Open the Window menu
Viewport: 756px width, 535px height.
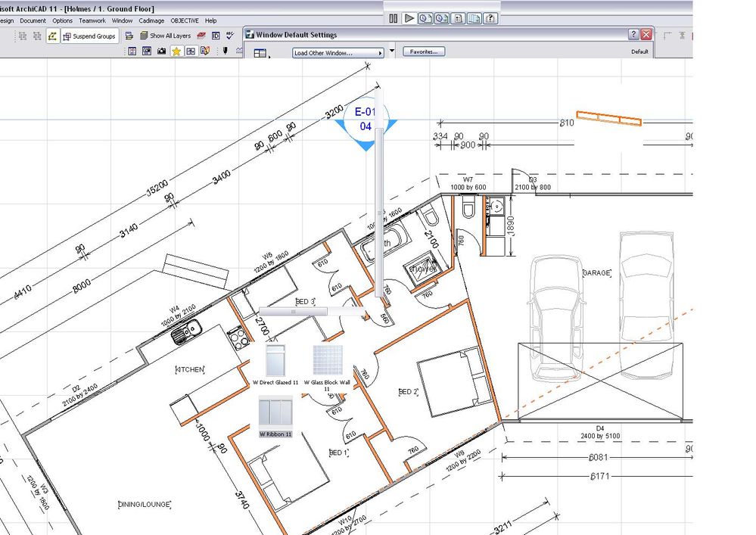tap(122, 20)
